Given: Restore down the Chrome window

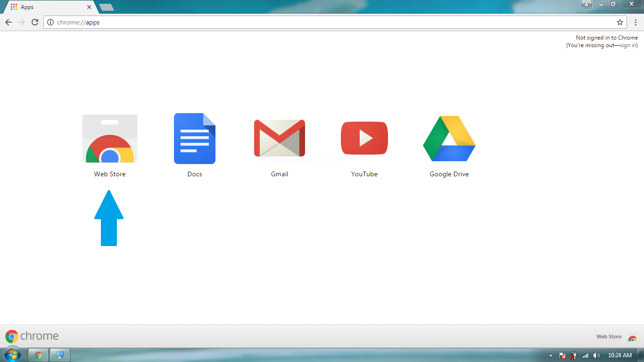Looking at the screenshot, I should click(x=613, y=4).
